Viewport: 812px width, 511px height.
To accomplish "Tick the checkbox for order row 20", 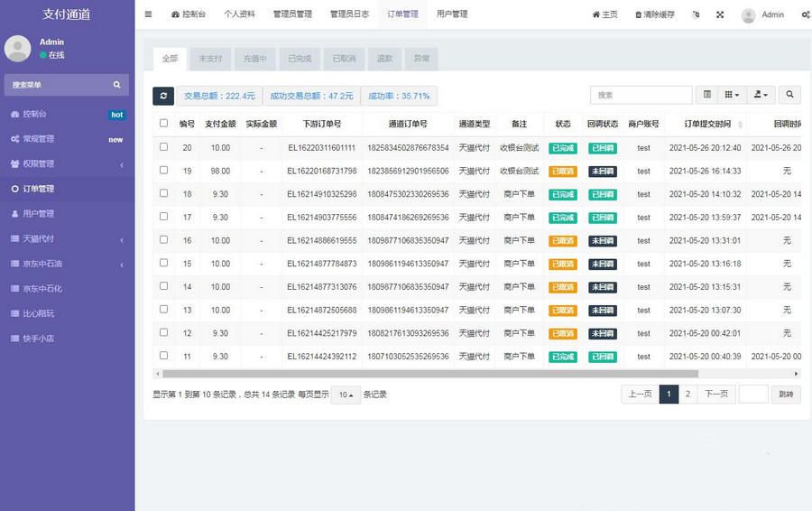I will (163, 146).
